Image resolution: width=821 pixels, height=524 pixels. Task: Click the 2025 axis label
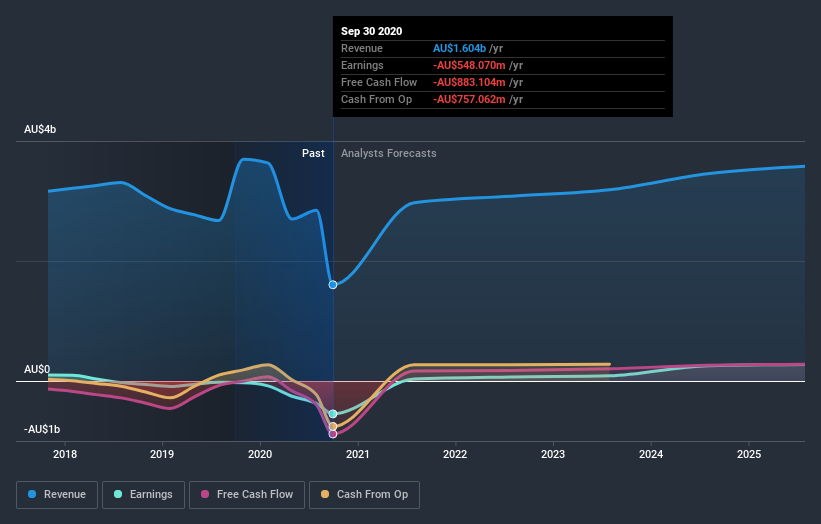(x=749, y=454)
